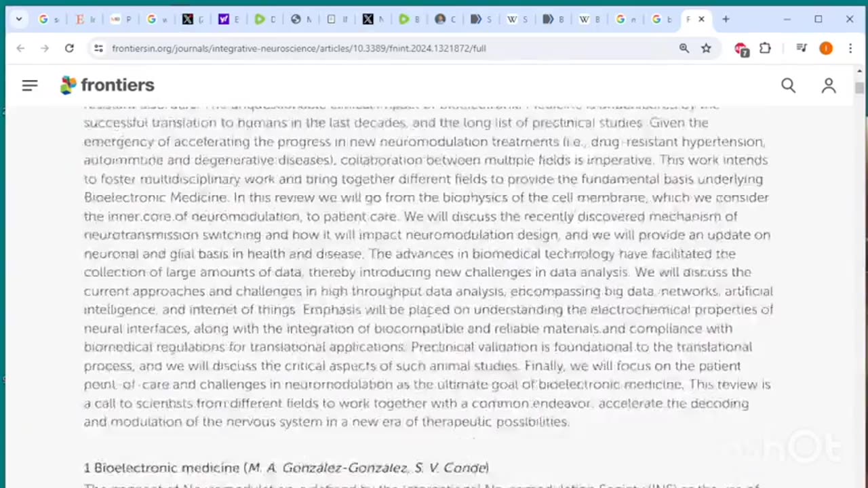The image size is (868, 488).
Task: Click the words "internet of things"
Action: pyautogui.click(x=243, y=310)
